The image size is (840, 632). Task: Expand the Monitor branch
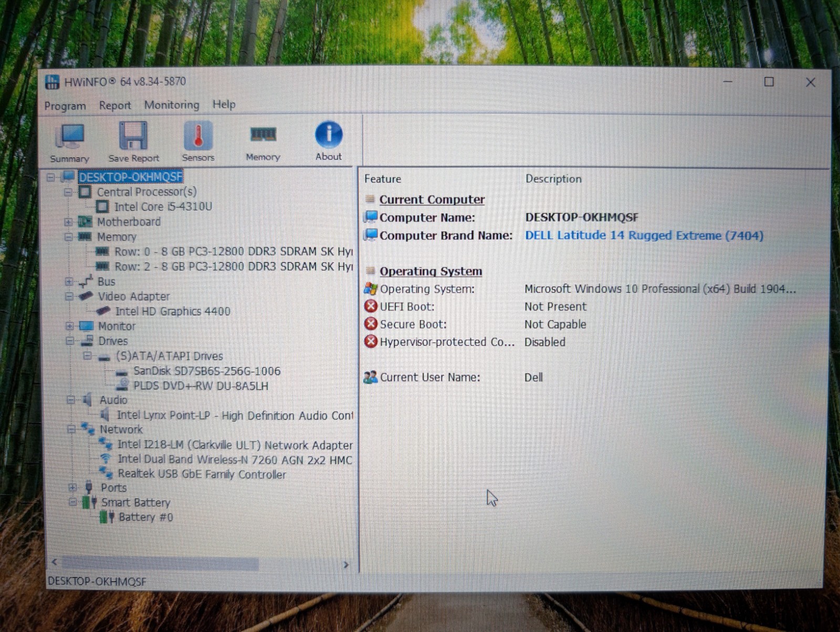tap(69, 326)
